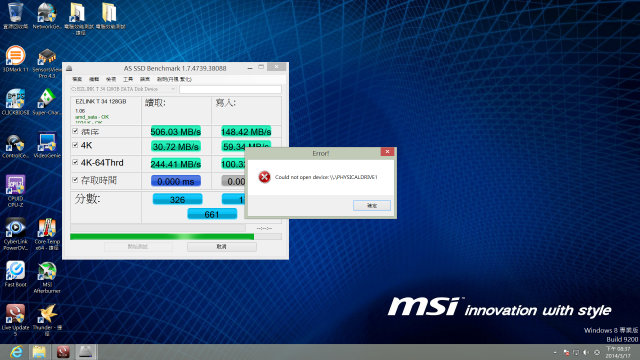This screenshot has width=640, height=360.
Task: Open Internet Explorer from the taskbar
Action: coord(16,352)
